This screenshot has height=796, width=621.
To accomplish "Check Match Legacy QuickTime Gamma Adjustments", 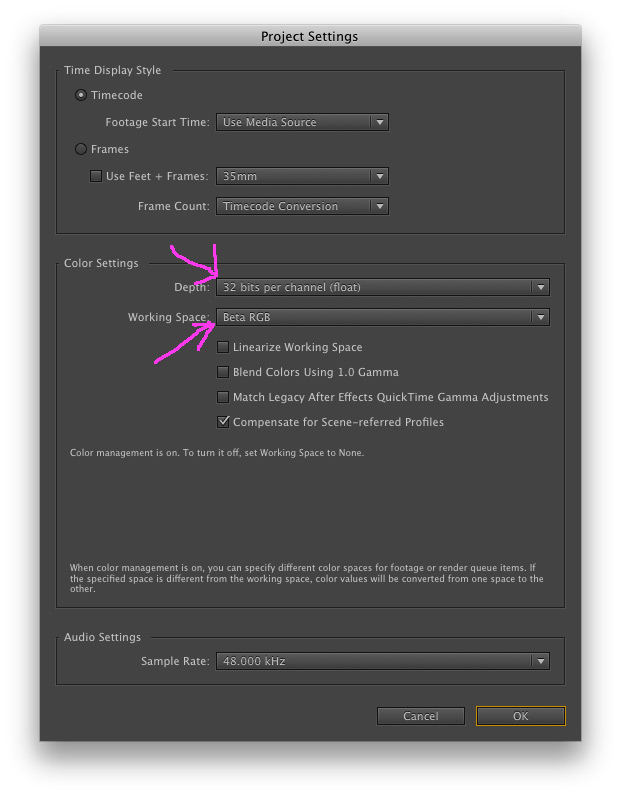I will (223, 397).
